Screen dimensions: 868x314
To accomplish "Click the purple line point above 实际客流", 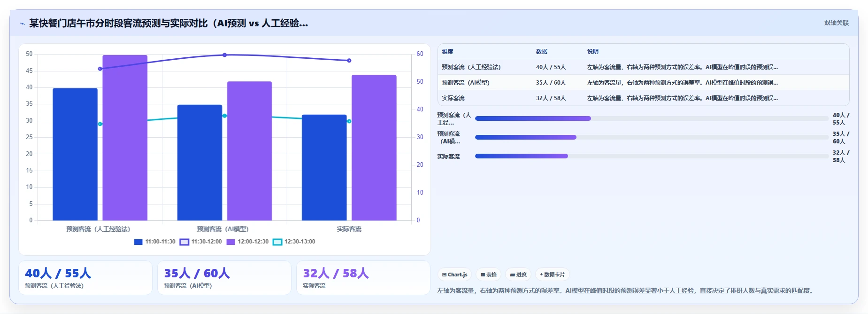I will click(349, 60).
